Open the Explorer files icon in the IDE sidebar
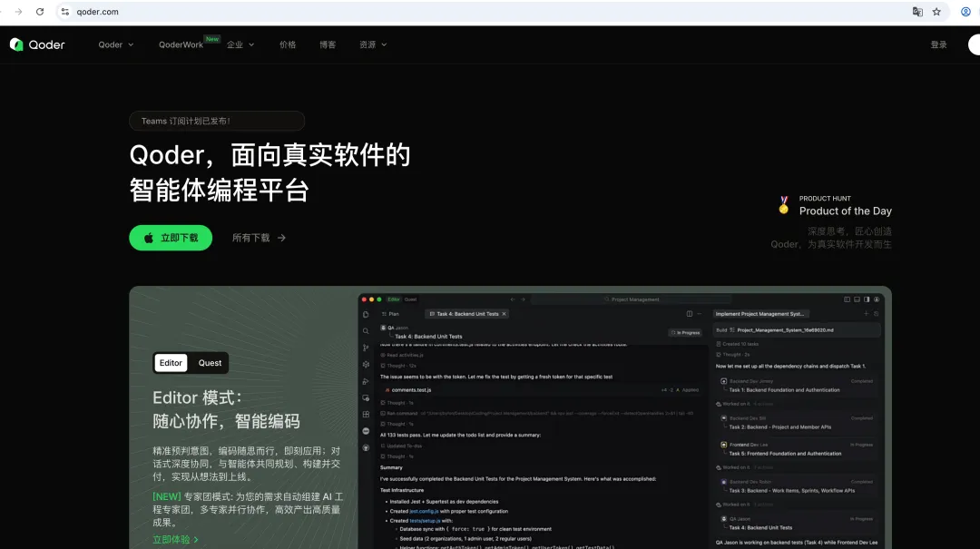This screenshot has width=980, height=549. click(x=366, y=315)
